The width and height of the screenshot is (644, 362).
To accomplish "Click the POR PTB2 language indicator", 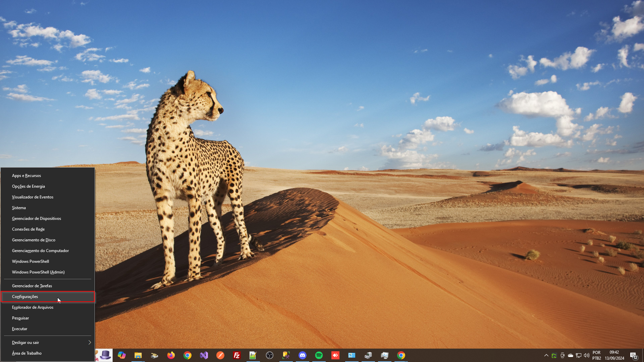I will pos(597,356).
